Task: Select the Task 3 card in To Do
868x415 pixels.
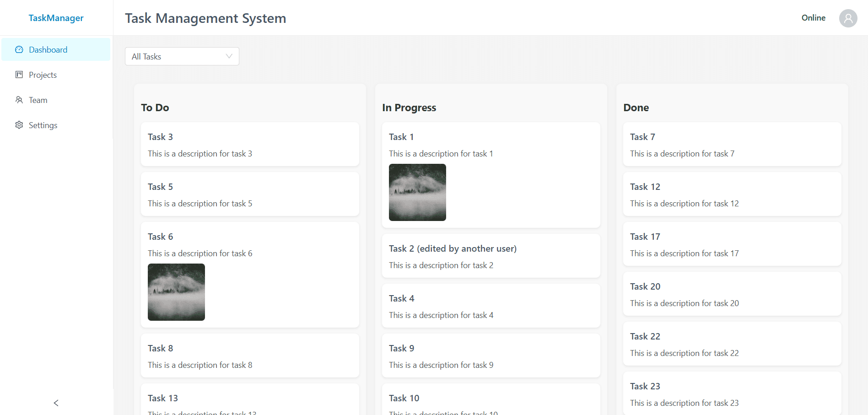Action: pos(250,144)
